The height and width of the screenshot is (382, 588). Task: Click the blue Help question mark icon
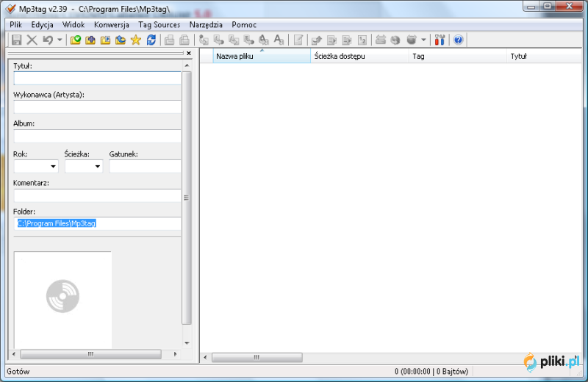pyautogui.click(x=458, y=40)
